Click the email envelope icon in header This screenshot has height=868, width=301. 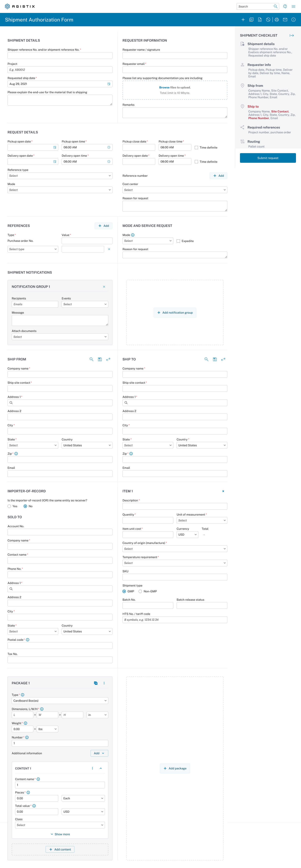click(285, 20)
